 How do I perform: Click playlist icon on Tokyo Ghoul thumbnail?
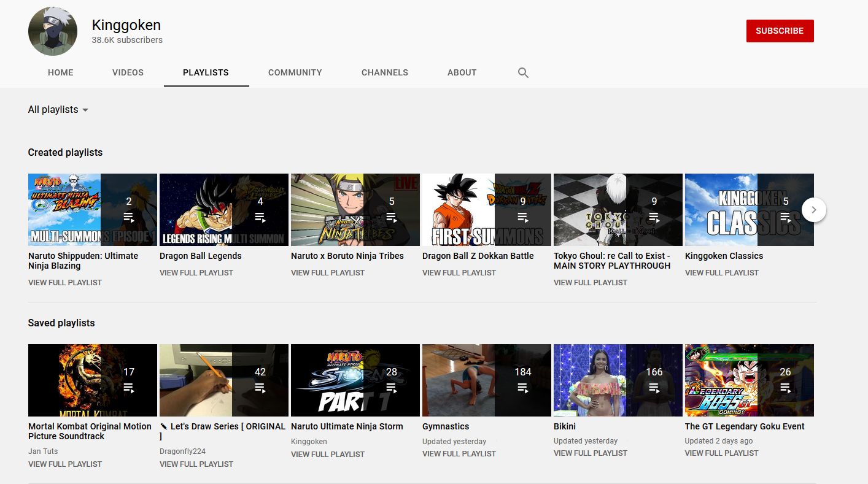(x=654, y=217)
